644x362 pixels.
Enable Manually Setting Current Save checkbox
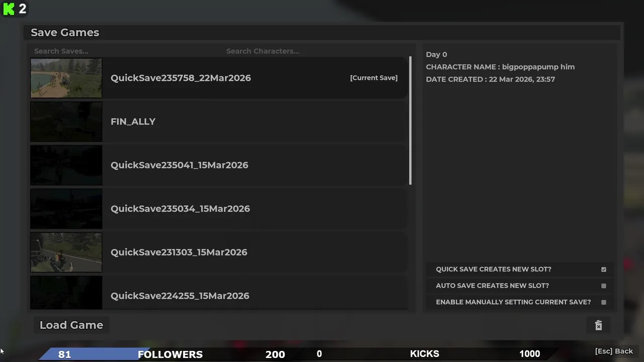tap(603, 302)
